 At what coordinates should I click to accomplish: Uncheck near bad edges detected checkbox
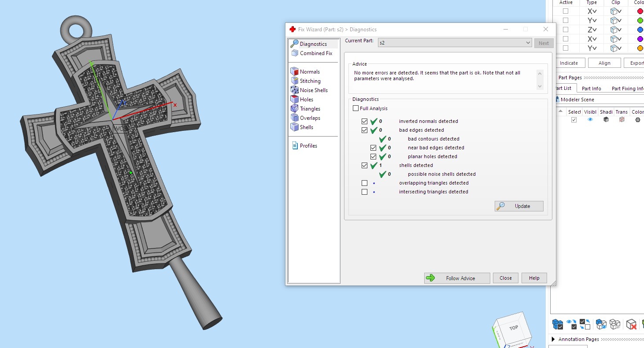point(373,148)
